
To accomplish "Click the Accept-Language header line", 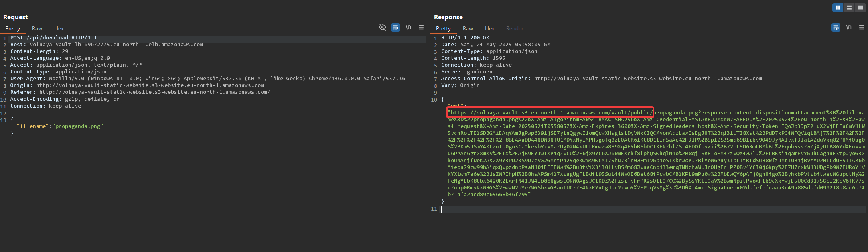I will (60, 58).
